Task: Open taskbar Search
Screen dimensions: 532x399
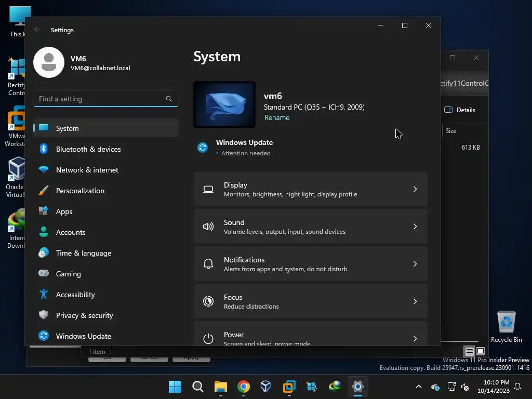Action: click(x=197, y=387)
